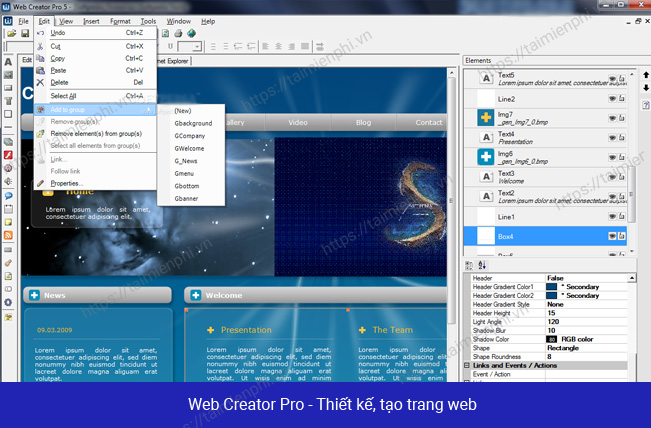This screenshot has height=428, width=651.
Task: Toggle visibility eye for Text4 element
Action: [612, 137]
